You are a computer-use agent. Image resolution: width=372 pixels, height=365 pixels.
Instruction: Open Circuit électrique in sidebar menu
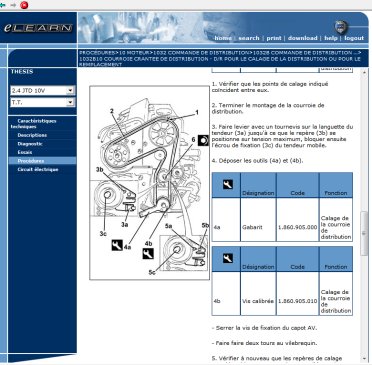[x=38, y=169]
